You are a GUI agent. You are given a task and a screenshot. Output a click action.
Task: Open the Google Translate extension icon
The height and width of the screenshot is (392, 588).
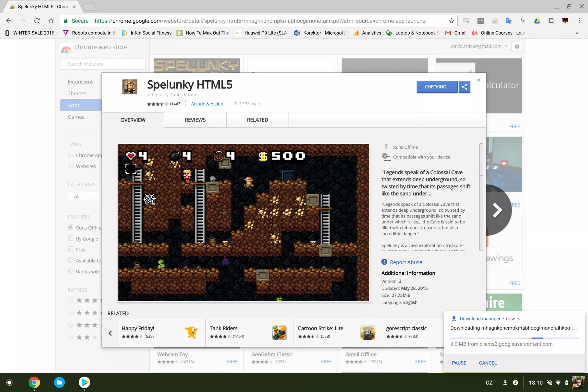click(x=509, y=21)
